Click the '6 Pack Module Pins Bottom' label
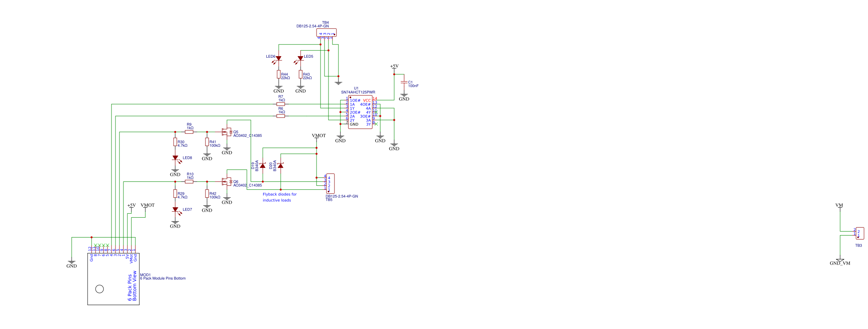The width and height of the screenshot is (868, 329). point(163,278)
